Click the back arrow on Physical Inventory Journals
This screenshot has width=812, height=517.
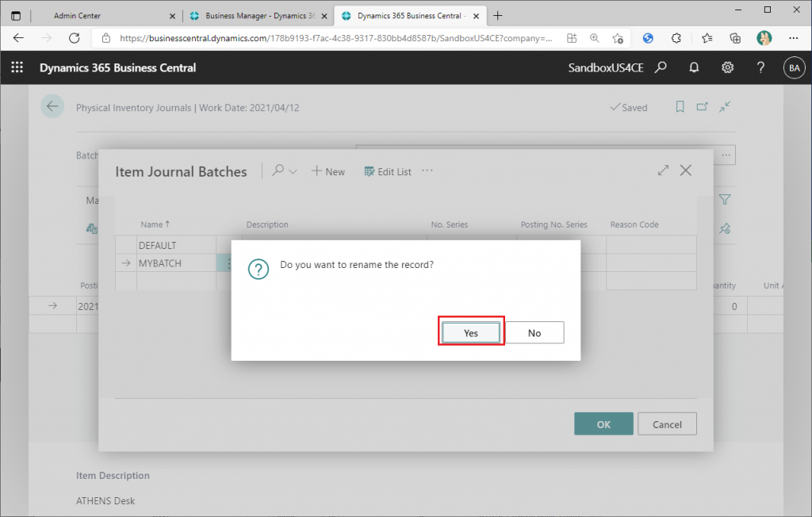click(52, 107)
